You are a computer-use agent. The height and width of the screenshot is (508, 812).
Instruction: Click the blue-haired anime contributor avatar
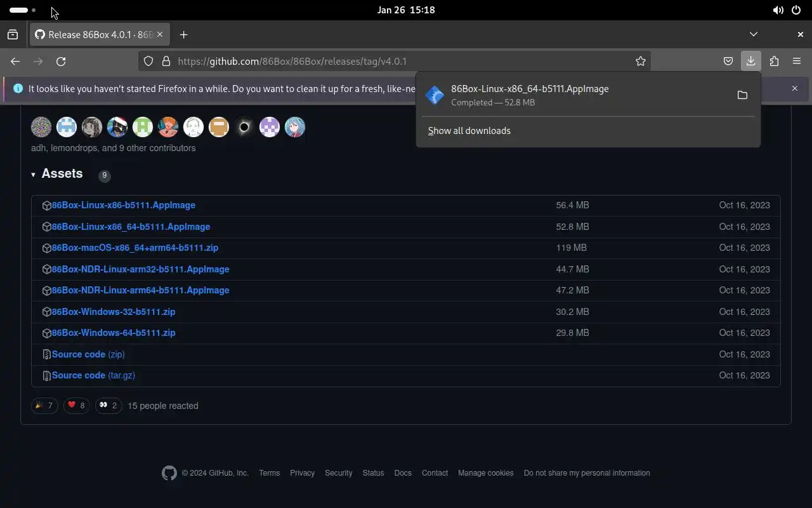[295, 127]
